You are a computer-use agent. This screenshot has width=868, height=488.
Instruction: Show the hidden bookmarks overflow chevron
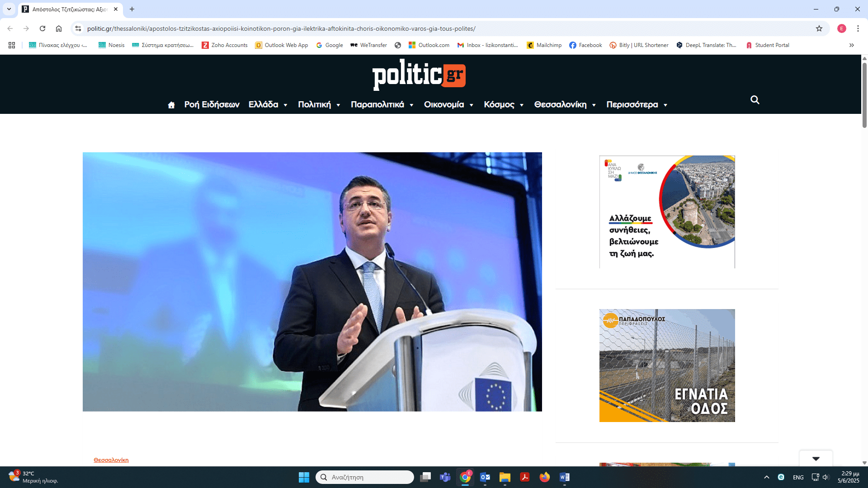[852, 45]
